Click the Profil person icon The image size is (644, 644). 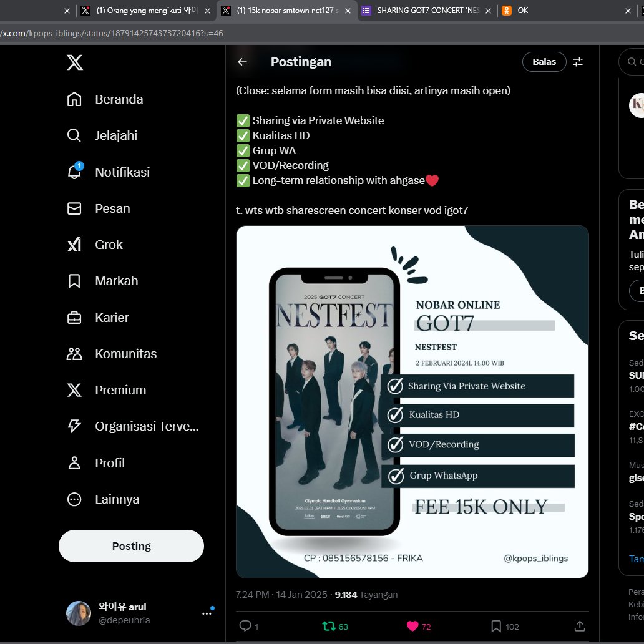74,463
